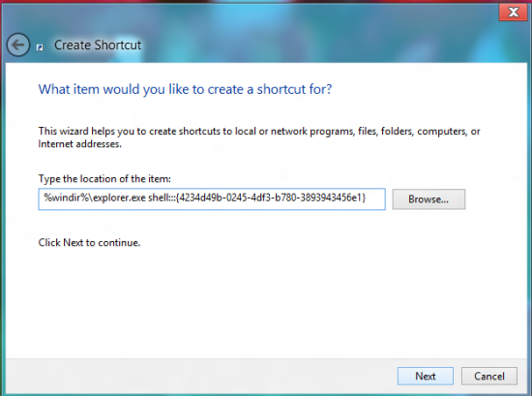Click the 'Click Next to continue.' text
Image resolution: width=532 pixels, height=396 pixels.
(x=89, y=242)
